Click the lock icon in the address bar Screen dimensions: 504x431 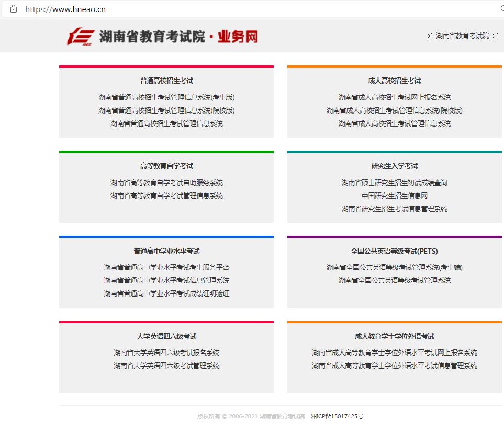(14, 9)
